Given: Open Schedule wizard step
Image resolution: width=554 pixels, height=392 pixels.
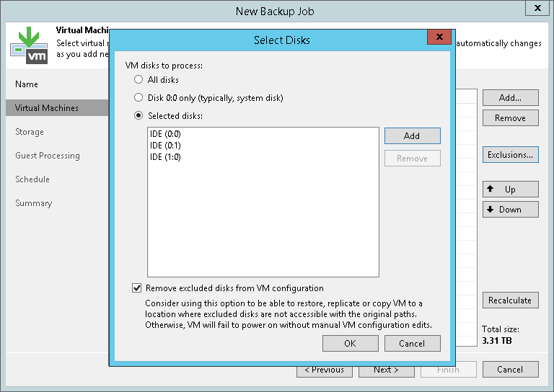Looking at the screenshot, I should (32, 179).
